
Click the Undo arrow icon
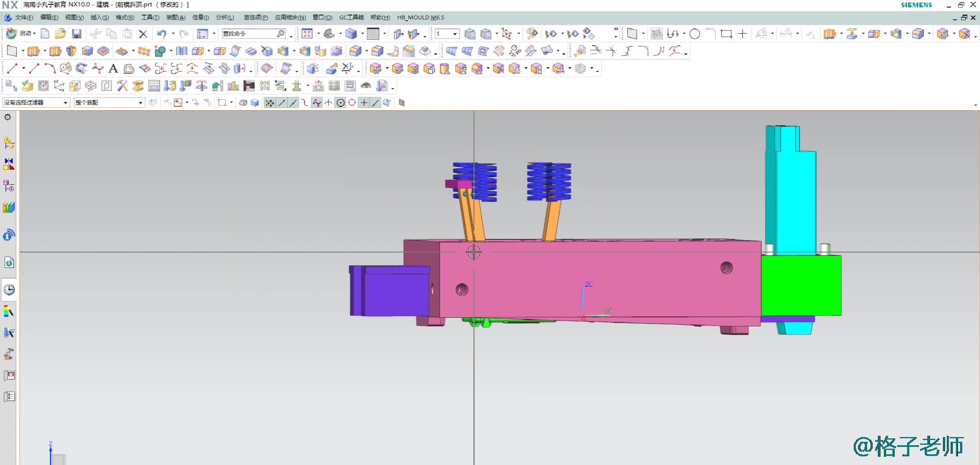161,34
